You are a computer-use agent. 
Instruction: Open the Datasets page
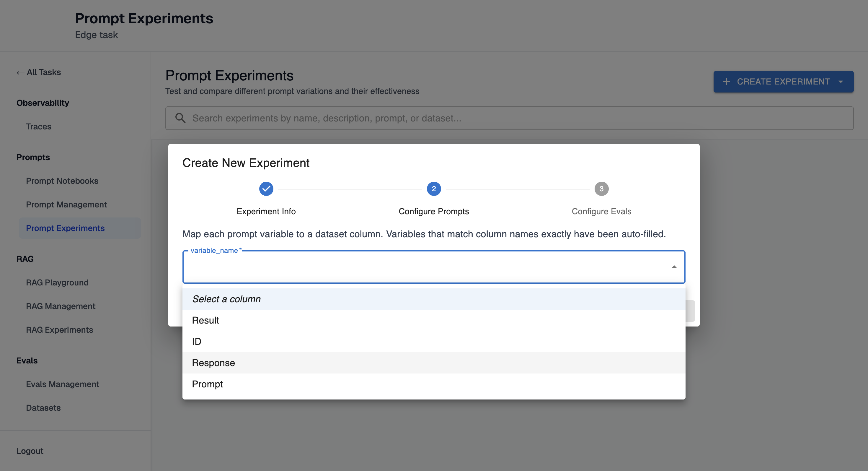[43, 407]
